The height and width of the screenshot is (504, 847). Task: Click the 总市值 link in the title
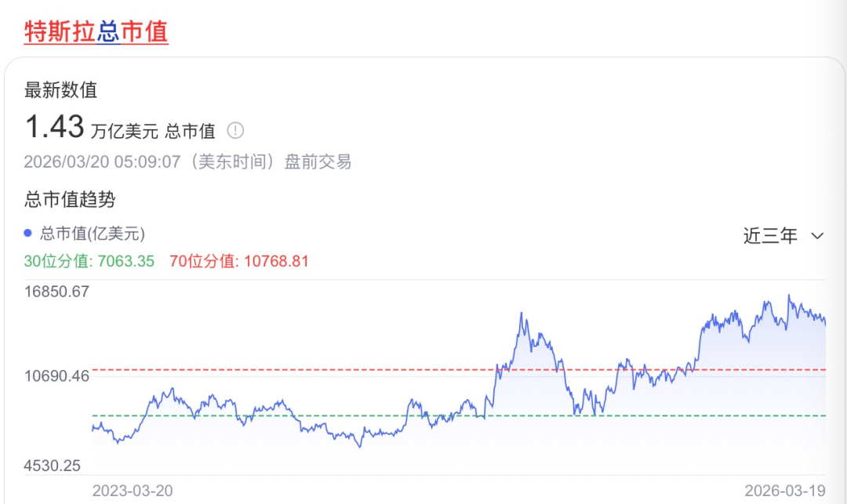[132, 32]
